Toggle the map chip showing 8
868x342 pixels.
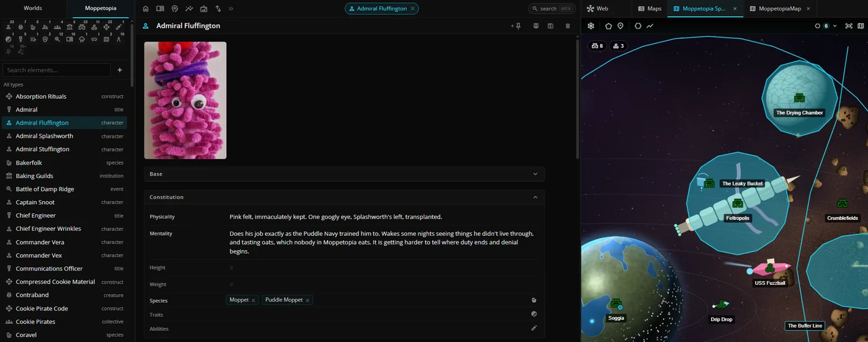pyautogui.click(x=597, y=46)
